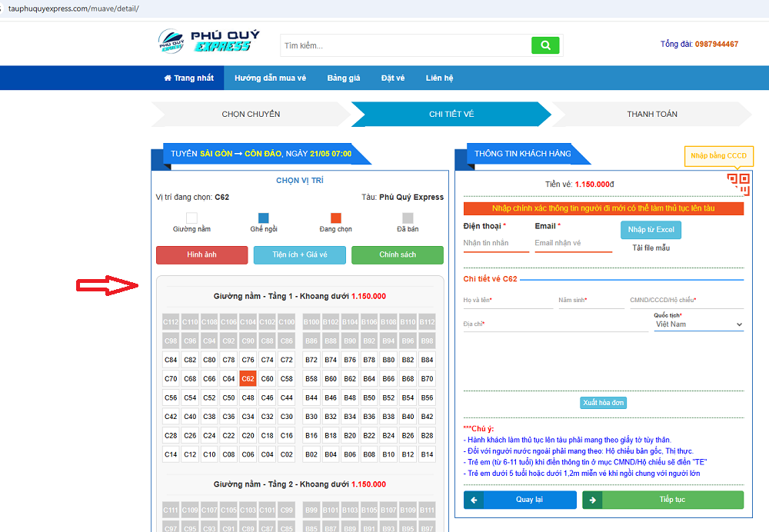Click the left arrow icon on Quay lại
Screen dimensions: 769x532
coord(474,500)
